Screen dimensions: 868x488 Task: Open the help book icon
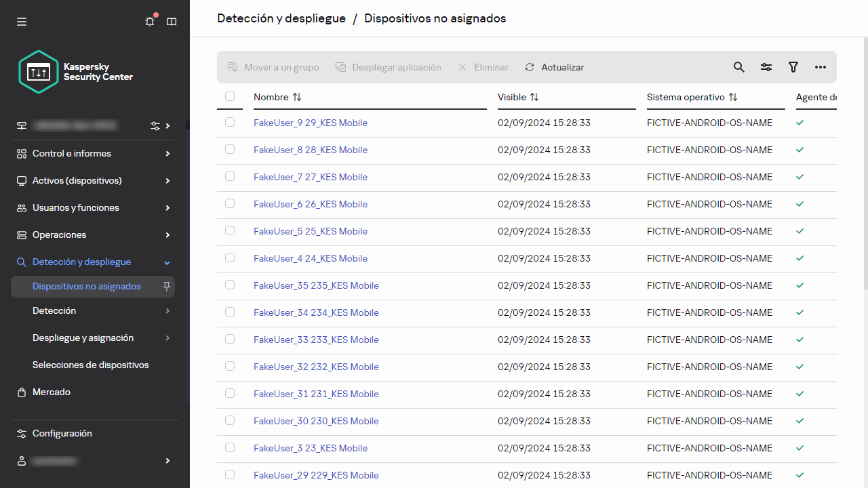pyautogui.click(x=172, y=22)
